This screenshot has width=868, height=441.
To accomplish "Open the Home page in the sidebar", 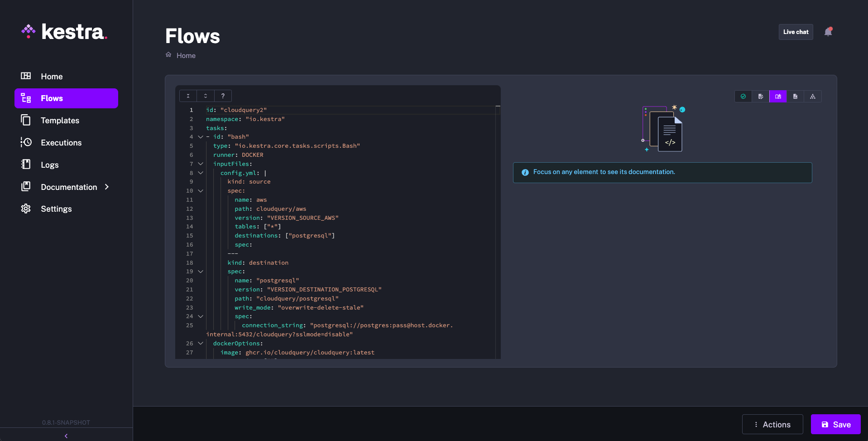I will tap(66, 76).
